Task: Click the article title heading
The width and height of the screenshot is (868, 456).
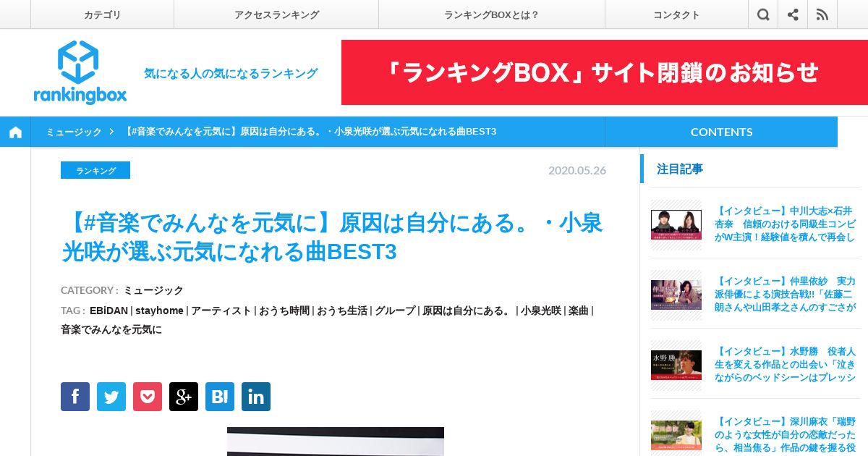Action: point(332,237)
